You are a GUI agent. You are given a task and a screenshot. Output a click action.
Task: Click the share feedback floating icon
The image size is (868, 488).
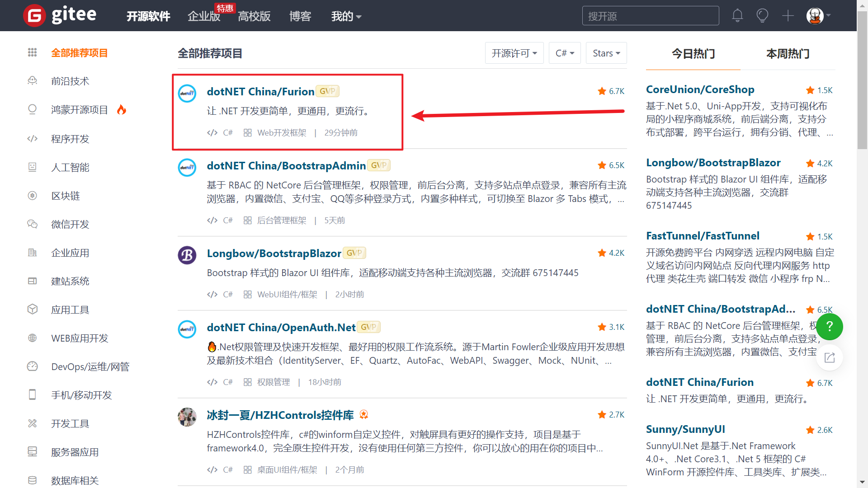pos(830,358)
